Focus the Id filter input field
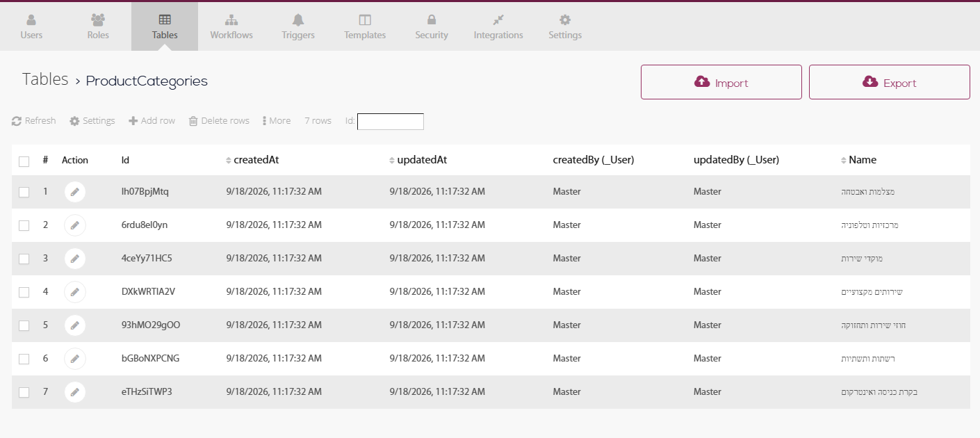This screenshot has height=438, width=980. tap(391, 122)
